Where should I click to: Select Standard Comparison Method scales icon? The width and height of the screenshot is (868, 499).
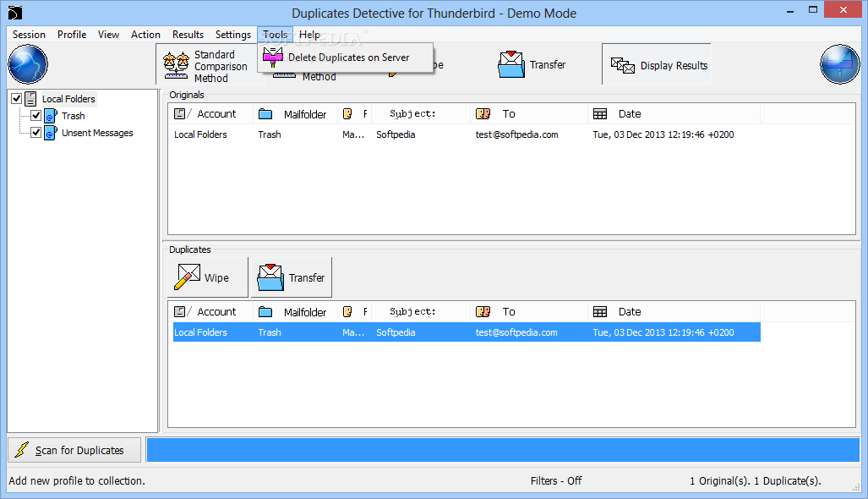click(x=176, y=66)
